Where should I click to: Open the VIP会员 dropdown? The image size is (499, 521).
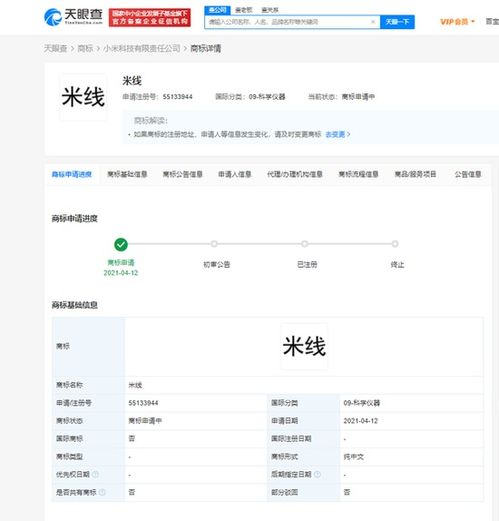(457, 22)
